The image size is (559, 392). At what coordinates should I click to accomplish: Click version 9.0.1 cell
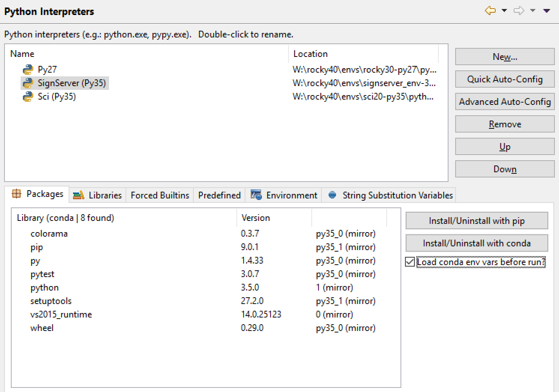click(250, 247)
